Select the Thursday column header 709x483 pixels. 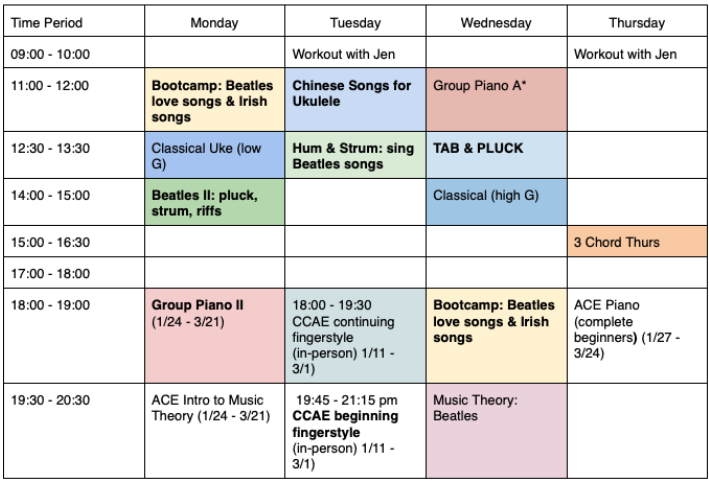[x=637, y=22]
